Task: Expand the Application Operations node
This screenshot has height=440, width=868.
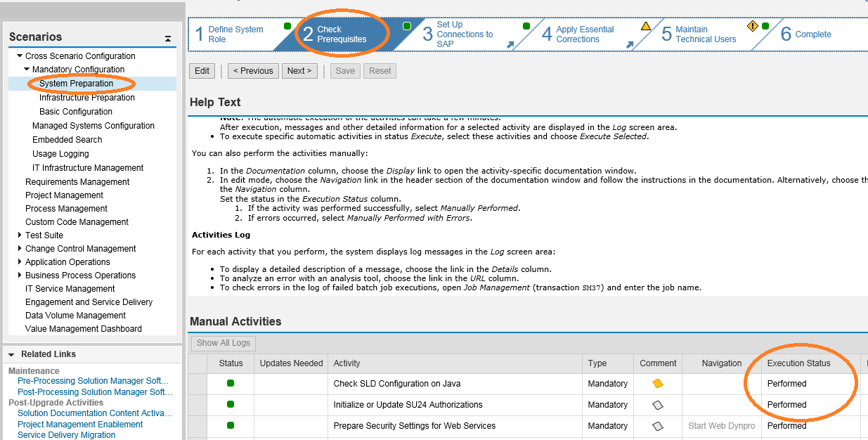Action: 20,261
